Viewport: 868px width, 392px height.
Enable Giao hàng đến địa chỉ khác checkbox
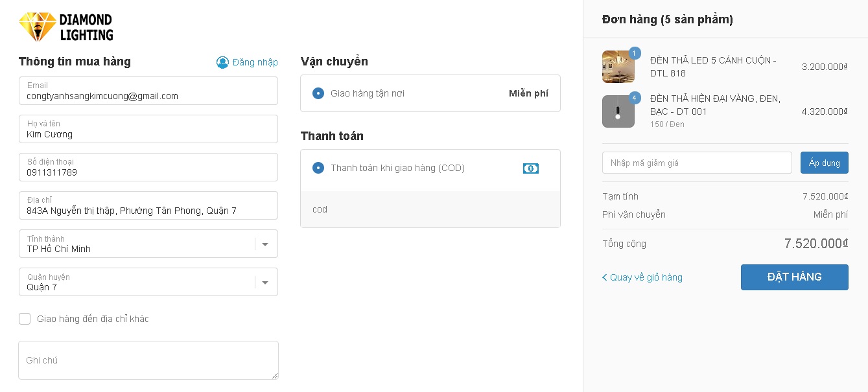[x=25, y=319]
